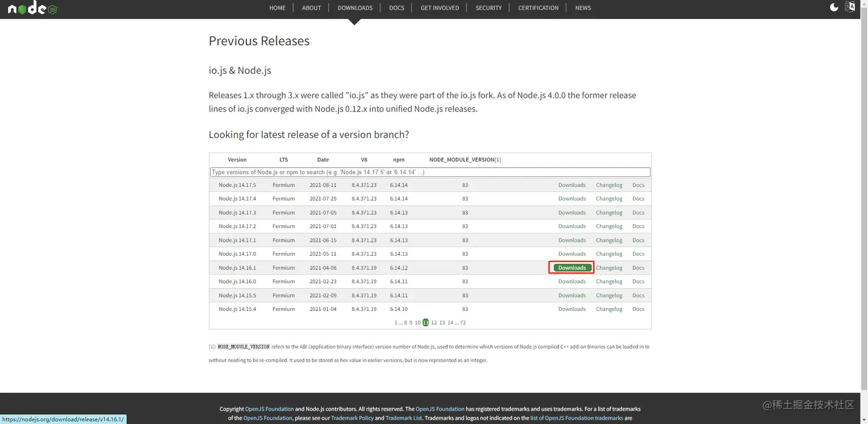Go to the HOME nav item
The image size is (868, 424).
277,8
